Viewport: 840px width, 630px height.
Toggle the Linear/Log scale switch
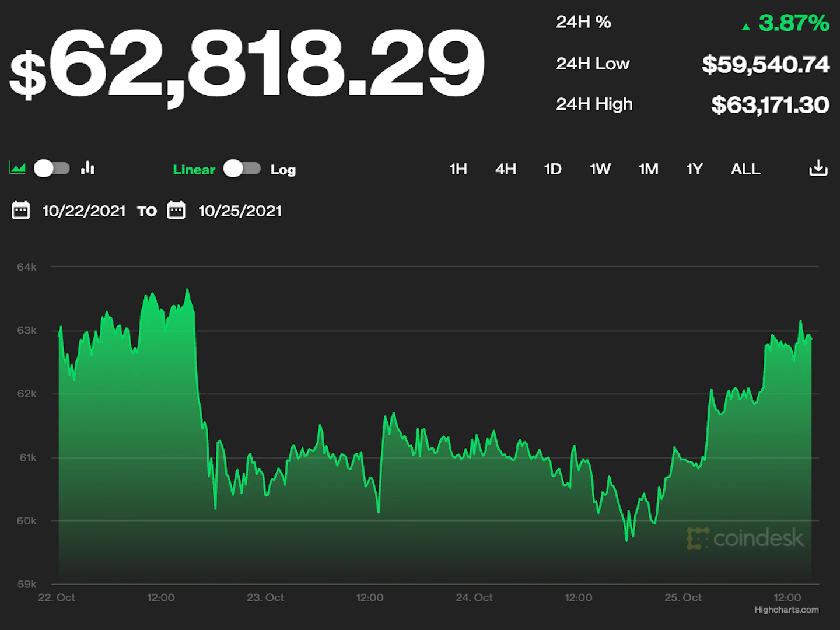tap(242, 169)
